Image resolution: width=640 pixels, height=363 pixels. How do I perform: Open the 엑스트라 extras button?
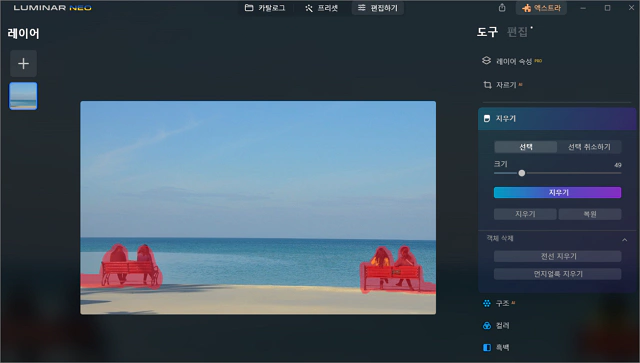click(541, 8)
